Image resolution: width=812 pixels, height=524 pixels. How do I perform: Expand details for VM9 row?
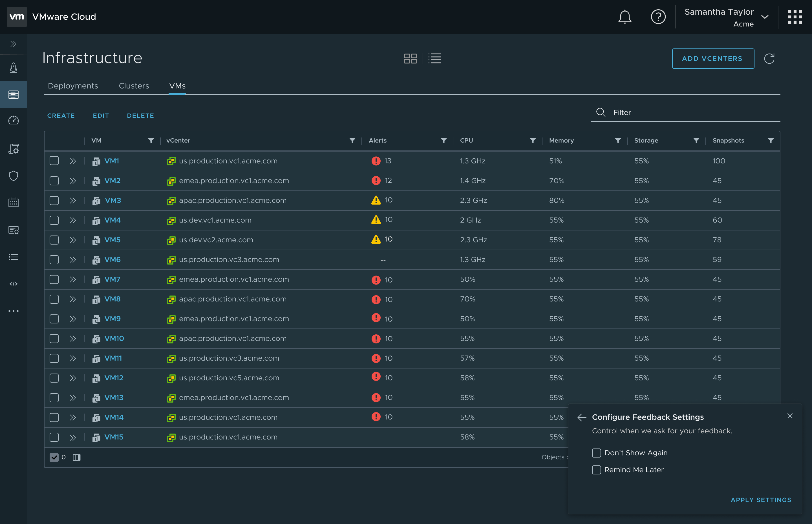coord(72,319)
